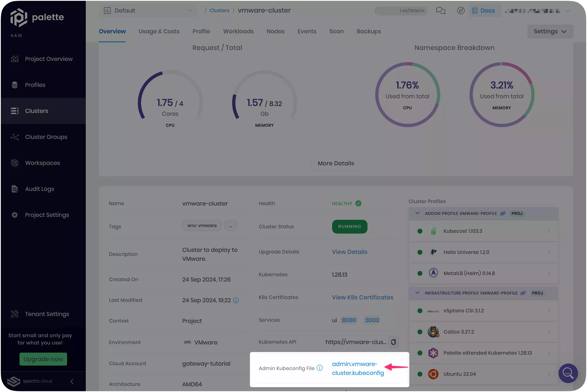The height and width of the screenshot is (392, 587).
Task: Open the chat messages icon
Action: pos(440,11)
